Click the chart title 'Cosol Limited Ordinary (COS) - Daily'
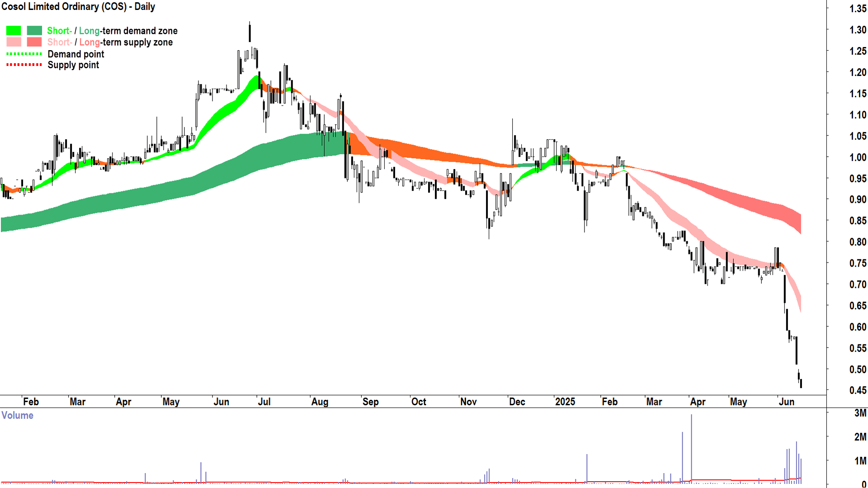The width and height of the screenshot is (868, 488). [78, 7]
